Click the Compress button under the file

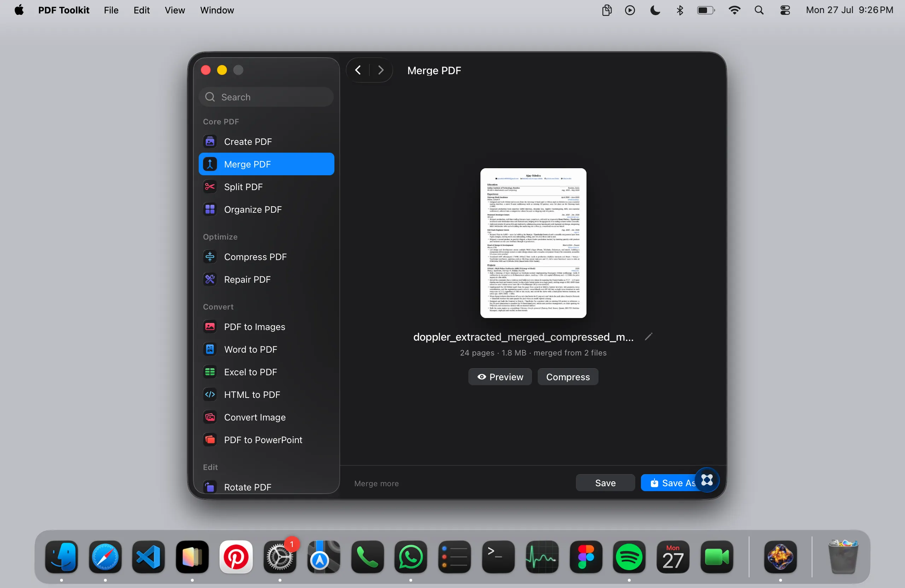coord(568,377)
